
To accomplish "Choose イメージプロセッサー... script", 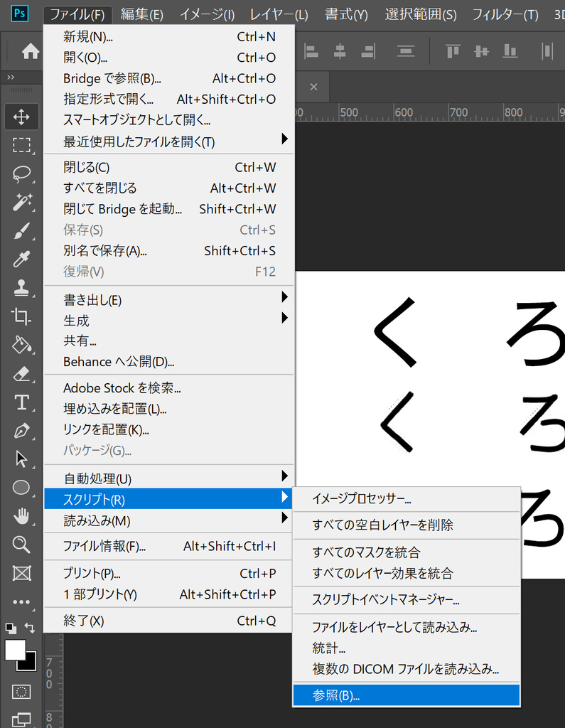I will coord(407,498).
